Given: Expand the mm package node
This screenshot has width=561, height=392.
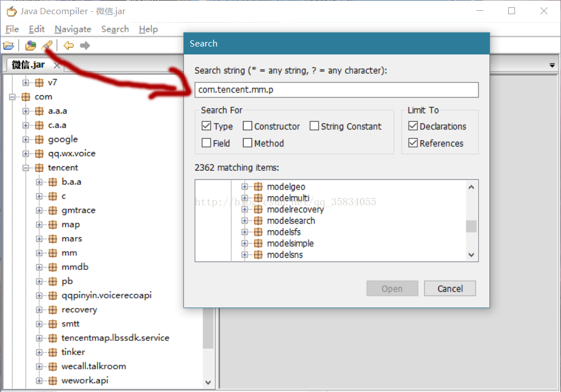Looking at the screenshot, I should tap(39, 253).
